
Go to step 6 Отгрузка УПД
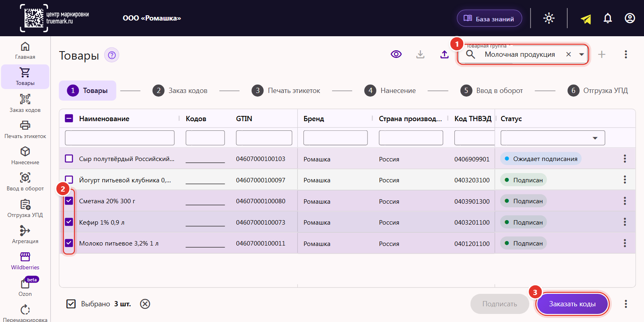[x=598, y=91]
